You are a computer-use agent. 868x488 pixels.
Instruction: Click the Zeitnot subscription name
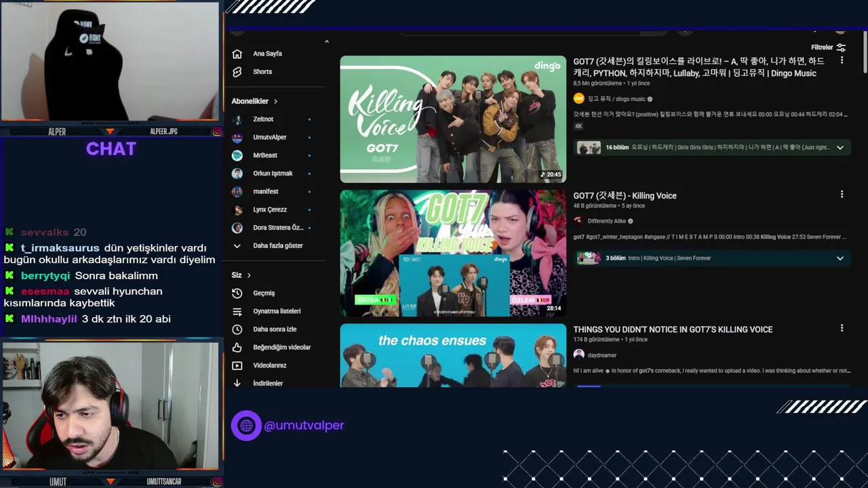263,119
